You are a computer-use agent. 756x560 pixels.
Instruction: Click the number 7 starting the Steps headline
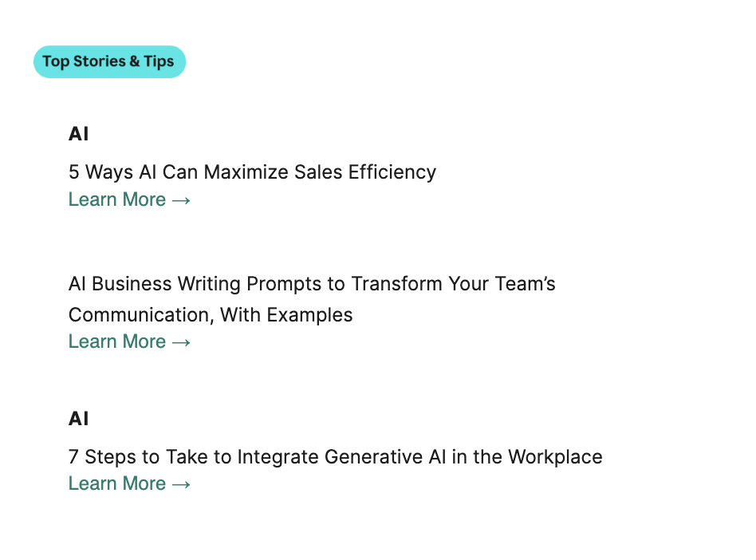[x=73, y=457]
